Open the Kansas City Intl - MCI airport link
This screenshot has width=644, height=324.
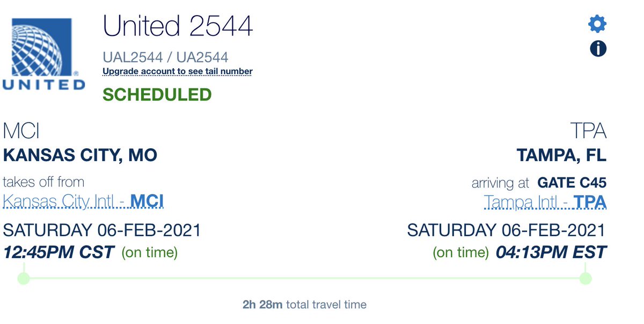(83, 200)
